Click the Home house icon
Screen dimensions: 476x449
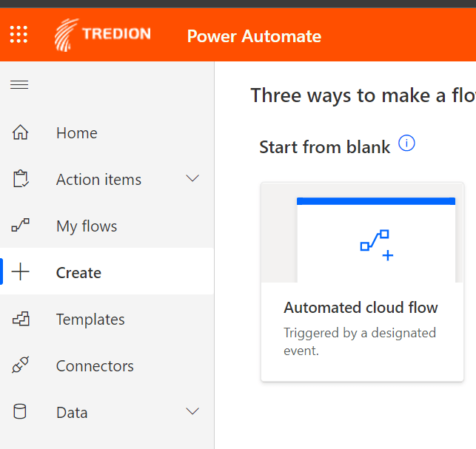pyautogui.click(x=21, y=133)
